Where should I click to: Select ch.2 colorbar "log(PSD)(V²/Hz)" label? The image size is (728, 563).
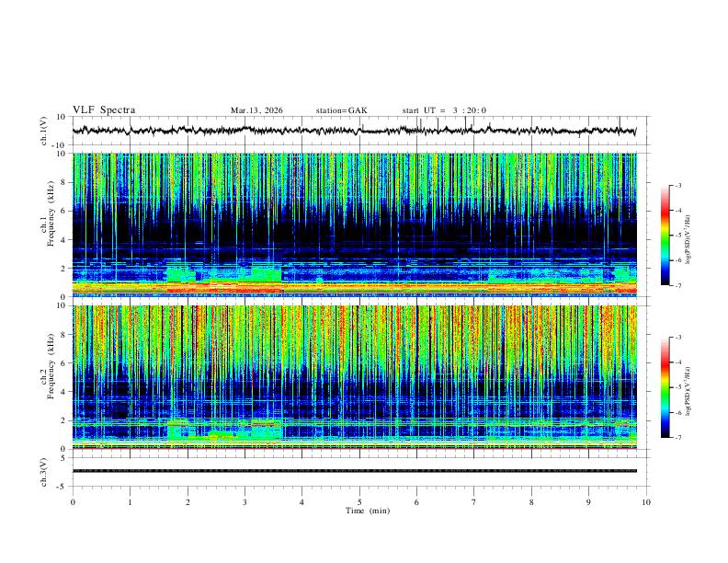pos(688,392)
